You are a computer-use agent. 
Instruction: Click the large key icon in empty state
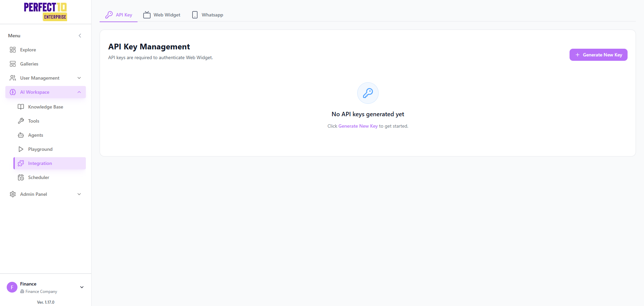[368, 93]
